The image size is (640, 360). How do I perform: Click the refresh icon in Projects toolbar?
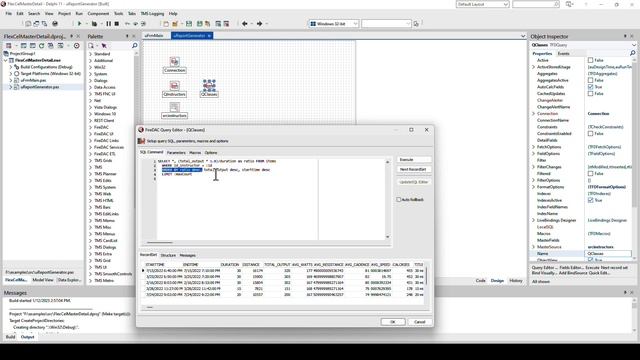(x=41, y=46)
